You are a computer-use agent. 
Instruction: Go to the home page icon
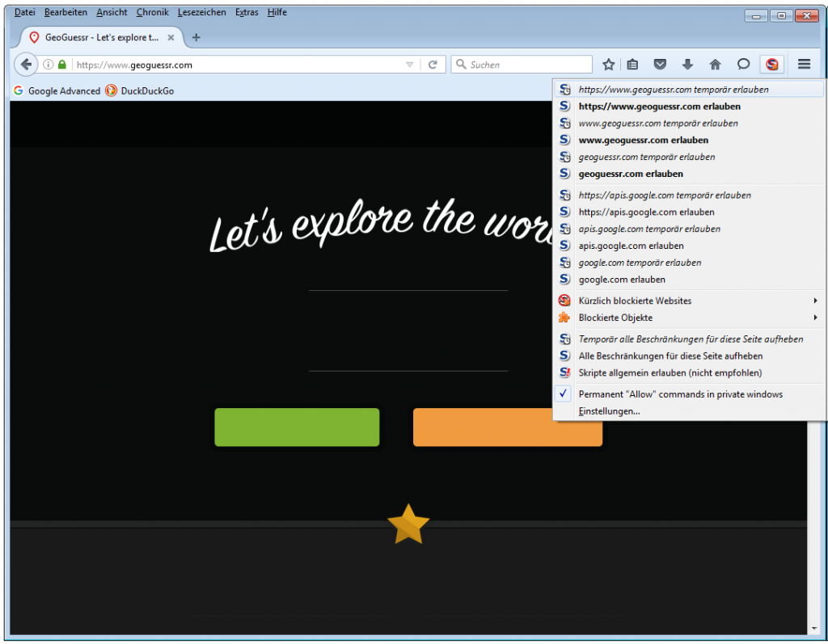(715, 65)
